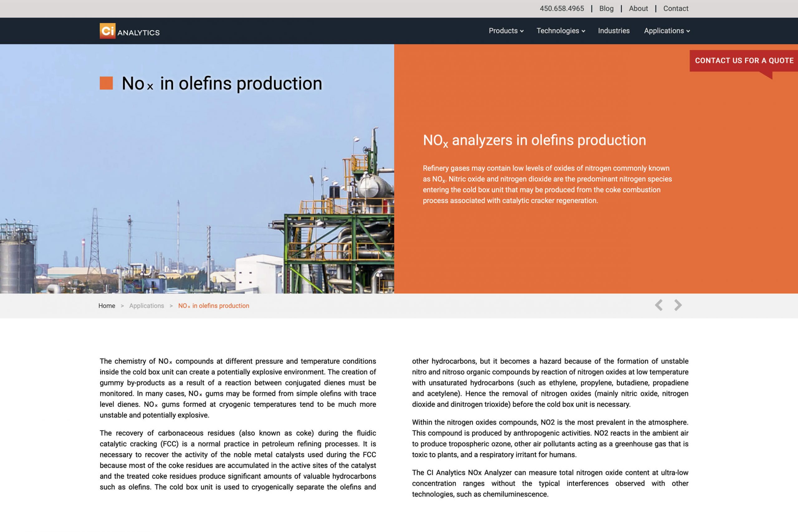Click the NOx in olefins production page title
The image size is (798, 532).
(x=222, y=84)
